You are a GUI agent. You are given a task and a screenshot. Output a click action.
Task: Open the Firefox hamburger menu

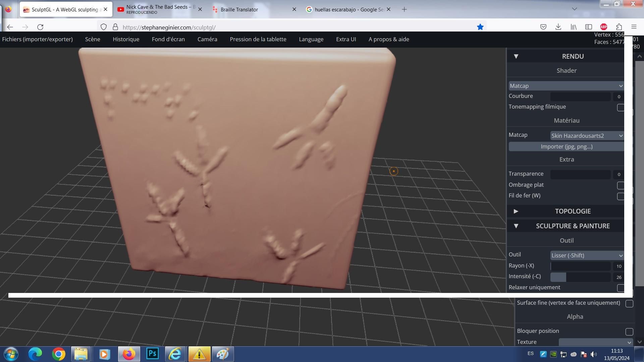point(634,27)
